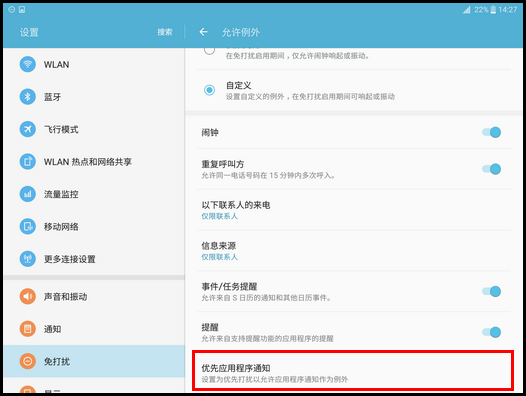
Task: Open 移动网络 settings entry
Action: pyautogui.click(x=94, y=227)
